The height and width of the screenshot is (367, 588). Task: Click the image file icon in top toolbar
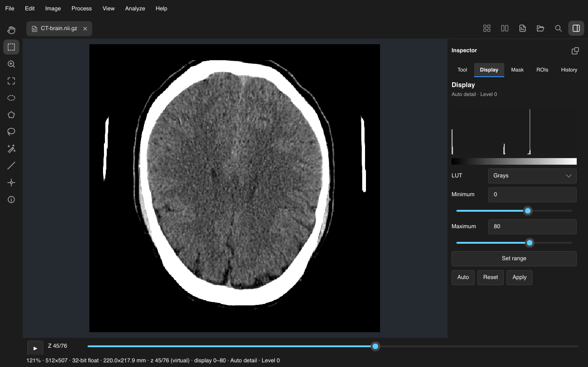pyautogui.click(x=523, y=28)
